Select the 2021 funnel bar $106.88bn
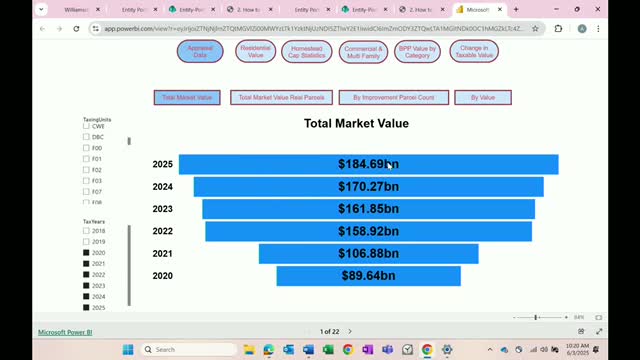Image resolution: width=640 pixels, height=360 pixels. point(369,254)
